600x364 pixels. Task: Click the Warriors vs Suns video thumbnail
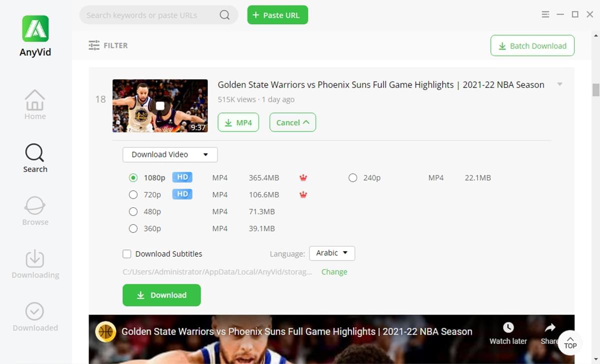click(160, 105)
